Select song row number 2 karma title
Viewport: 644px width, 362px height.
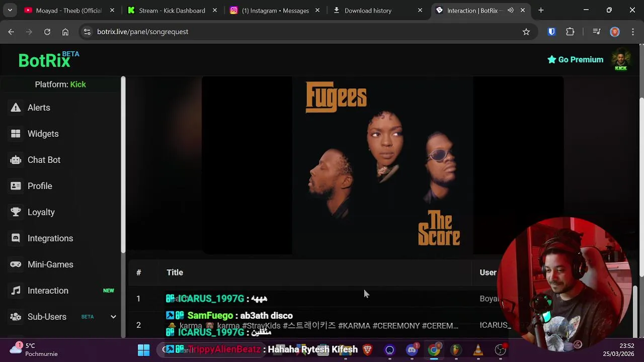pos(312,325)
